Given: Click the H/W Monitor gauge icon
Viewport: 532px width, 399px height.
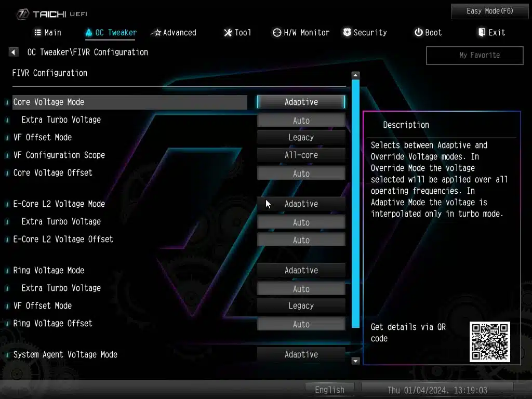Looking at the screenshot, I should click(x=277, y=33).
